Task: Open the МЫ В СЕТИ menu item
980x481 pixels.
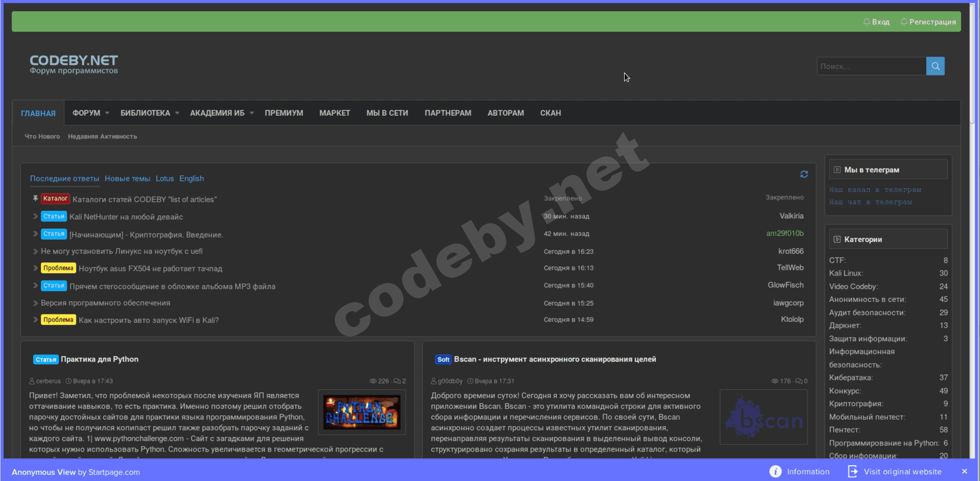Action: coord(387,113)
